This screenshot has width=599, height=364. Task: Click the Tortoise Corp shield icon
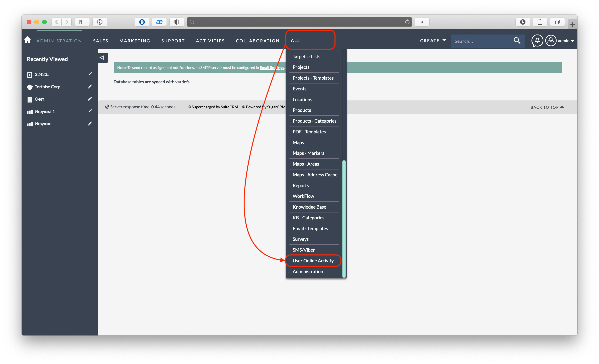tap(30, 87)
